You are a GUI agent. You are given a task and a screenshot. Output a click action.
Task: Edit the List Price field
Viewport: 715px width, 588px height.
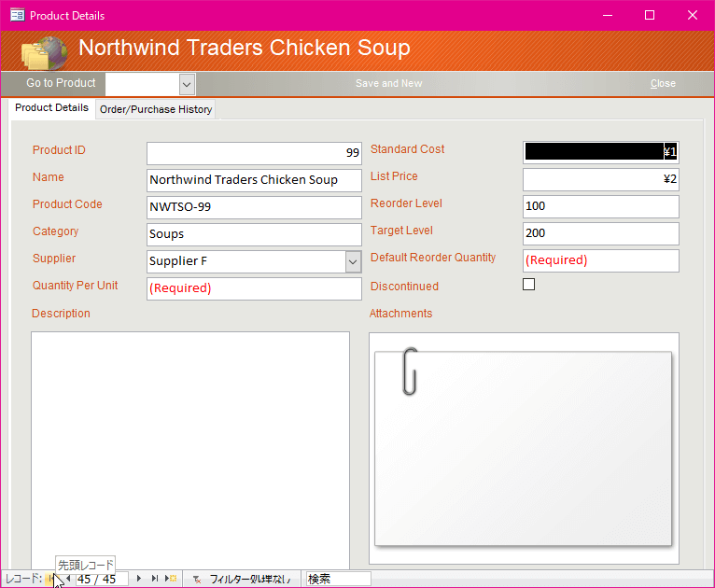click(600, 179)
